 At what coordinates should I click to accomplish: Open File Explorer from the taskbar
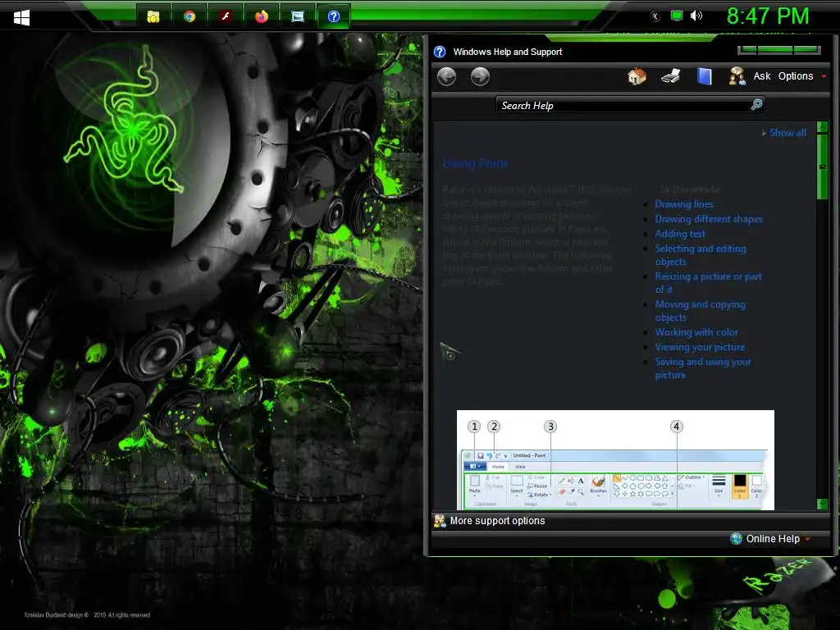(153, 16)
